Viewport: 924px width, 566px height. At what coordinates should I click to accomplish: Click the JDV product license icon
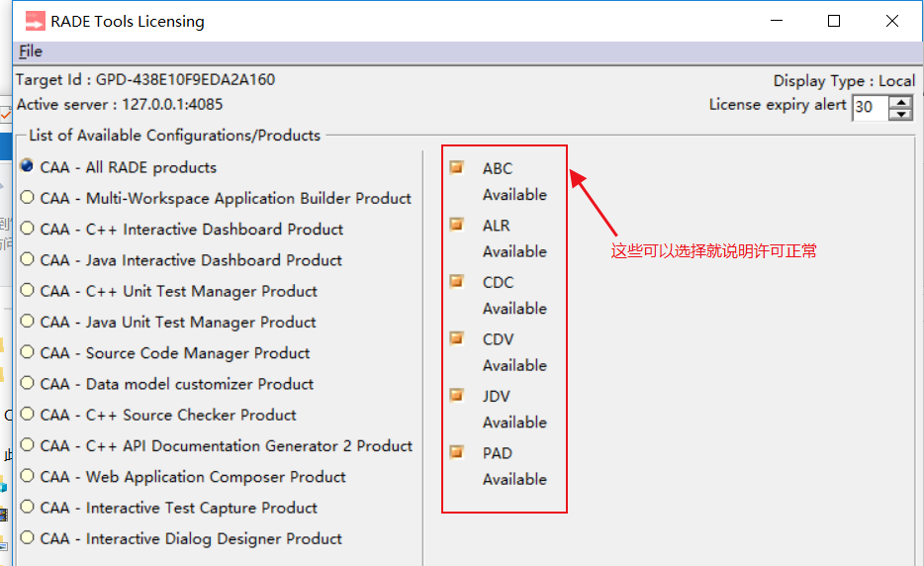(456, 395)
